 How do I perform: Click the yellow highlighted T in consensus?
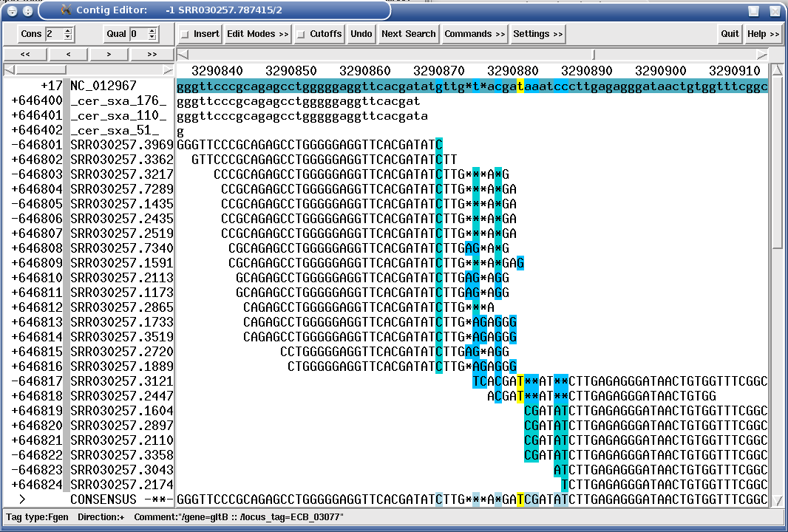click(520, 499)
